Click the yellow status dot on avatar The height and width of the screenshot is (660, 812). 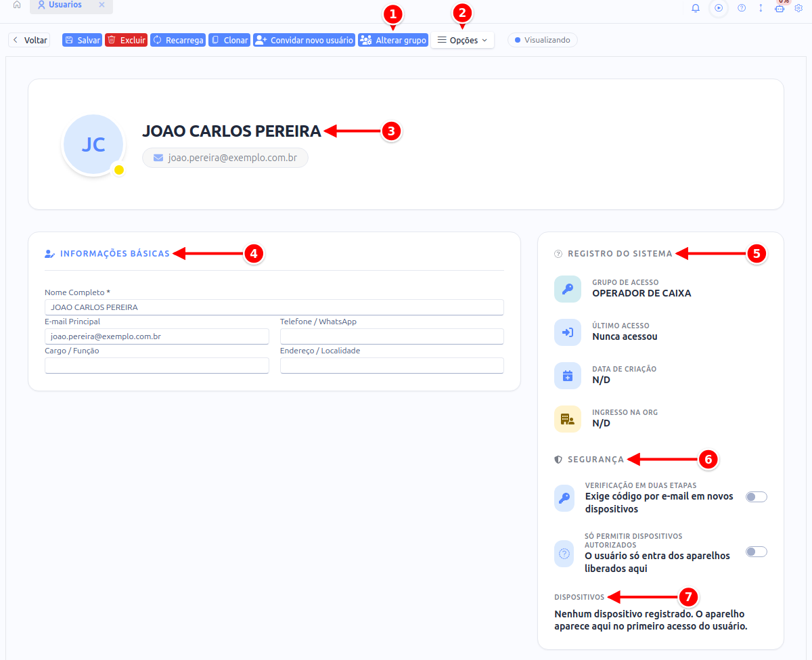pos(119,170)
